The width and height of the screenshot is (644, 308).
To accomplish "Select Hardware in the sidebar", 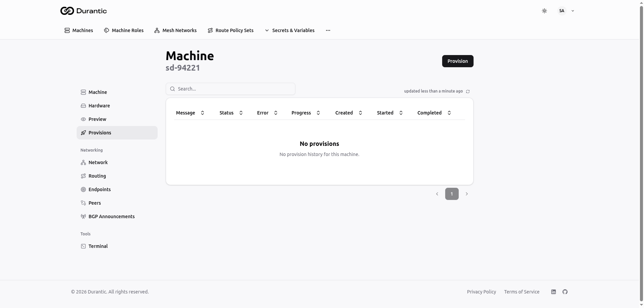I will click(99, 106).
